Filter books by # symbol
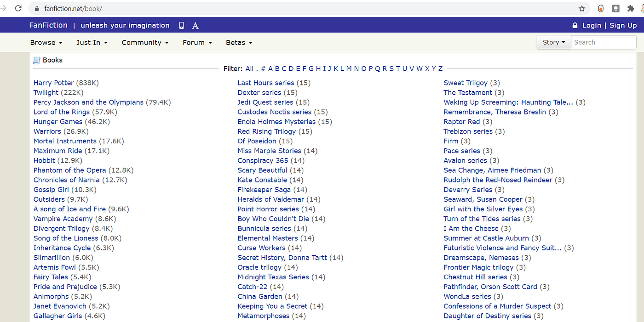This screenshot has height=322, width=644. [x=263, y=68]
